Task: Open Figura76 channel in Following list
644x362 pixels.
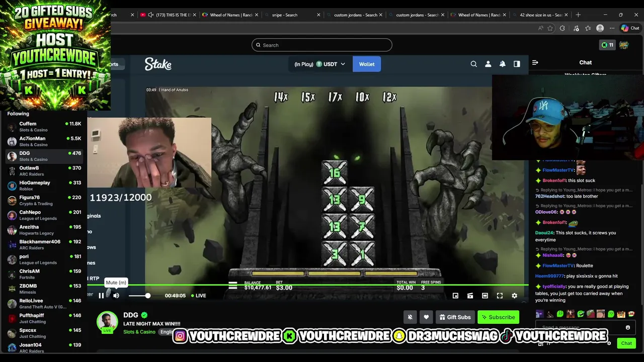Action: tap(44, 200)
